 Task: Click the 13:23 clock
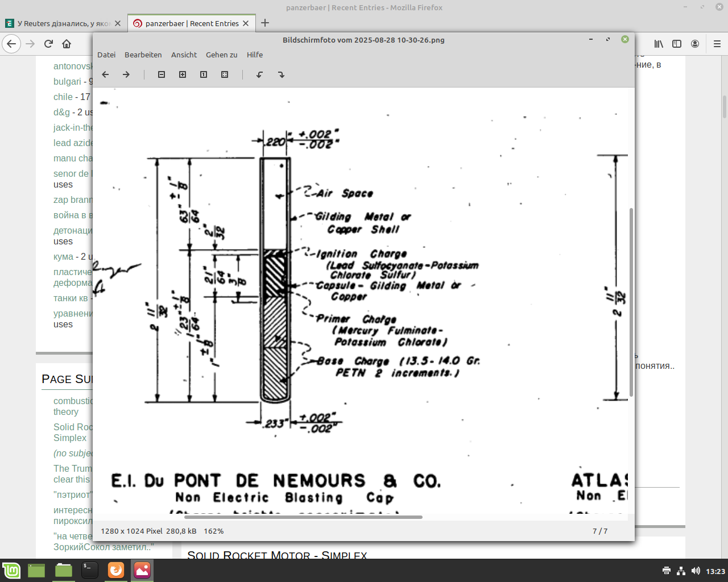[715, 571]
